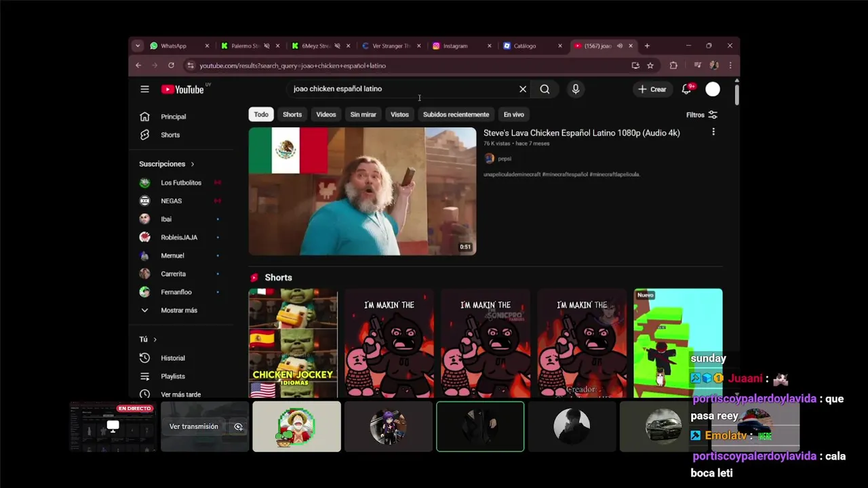Click the YouTube logo

coord(182,89)
